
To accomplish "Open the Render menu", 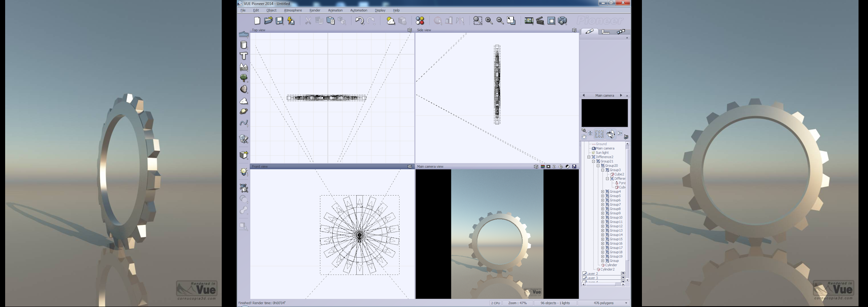I will point(314,10).
